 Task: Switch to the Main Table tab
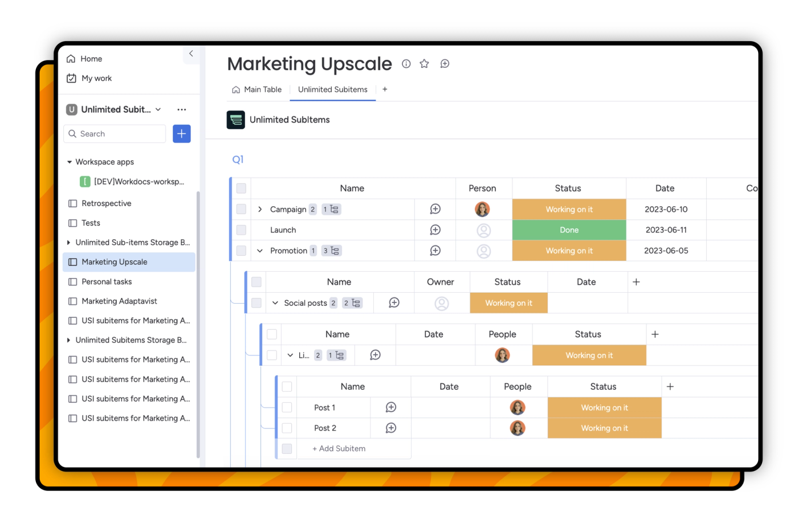(257, 89)
